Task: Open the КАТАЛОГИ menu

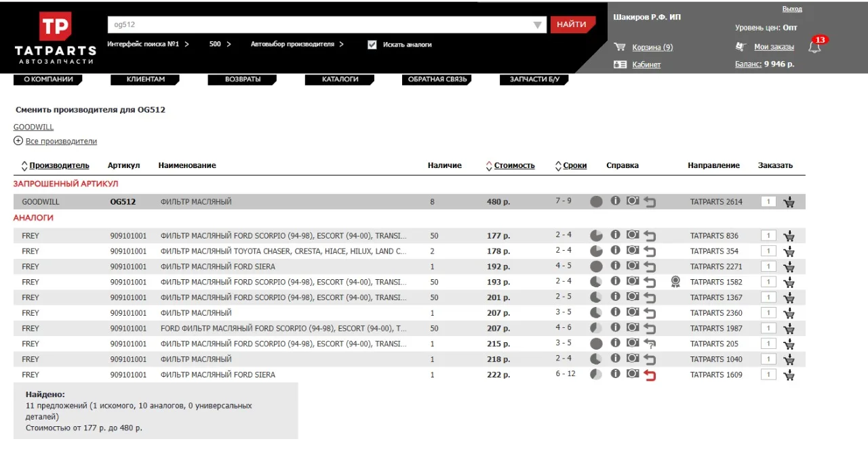Action: tap(340, 79)
